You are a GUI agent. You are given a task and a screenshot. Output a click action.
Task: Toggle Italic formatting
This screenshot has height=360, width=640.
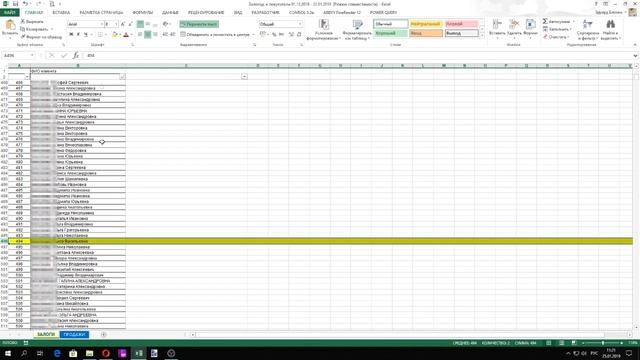[x=78, y=35]
